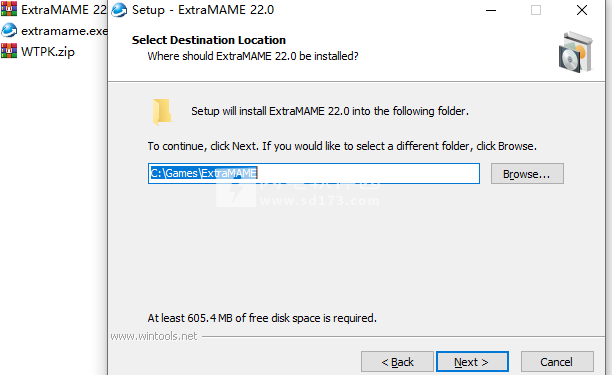Close the Setup - ExtraMAME 22.0 window
This screenshot has height=375, width=612.
coord(582,10)
